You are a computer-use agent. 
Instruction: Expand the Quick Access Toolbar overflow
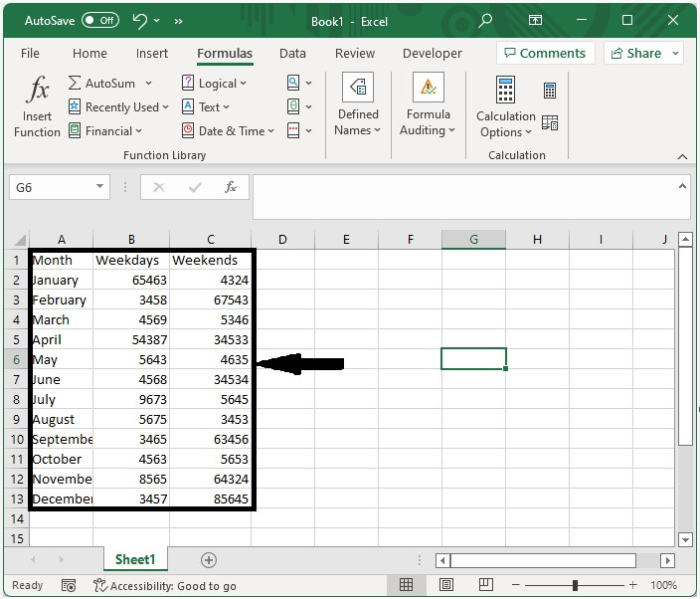click(x=179, y=21)
